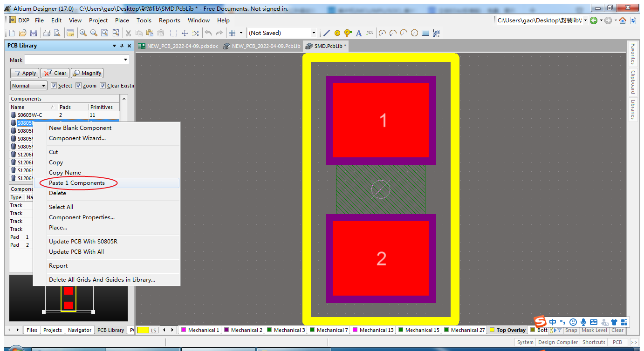Click the yellow current layer color swatch

[143, 330]
